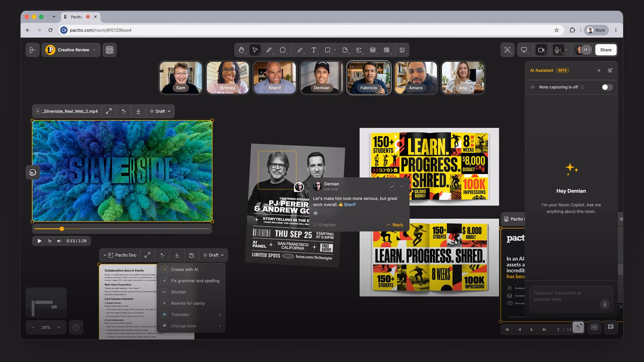Open more options on Demian's comment
The height and width of the screenshot is (362, 644).
[401, 186]
